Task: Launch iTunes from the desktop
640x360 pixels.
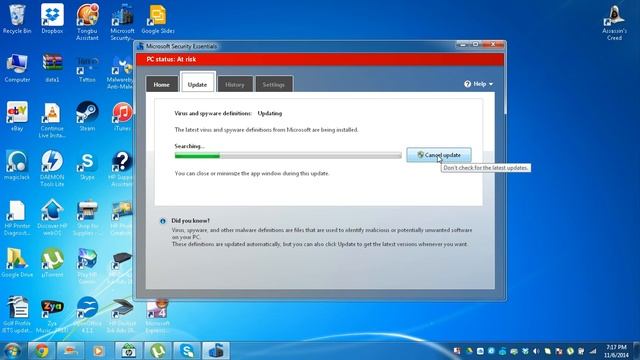Action: pos(122,116)
